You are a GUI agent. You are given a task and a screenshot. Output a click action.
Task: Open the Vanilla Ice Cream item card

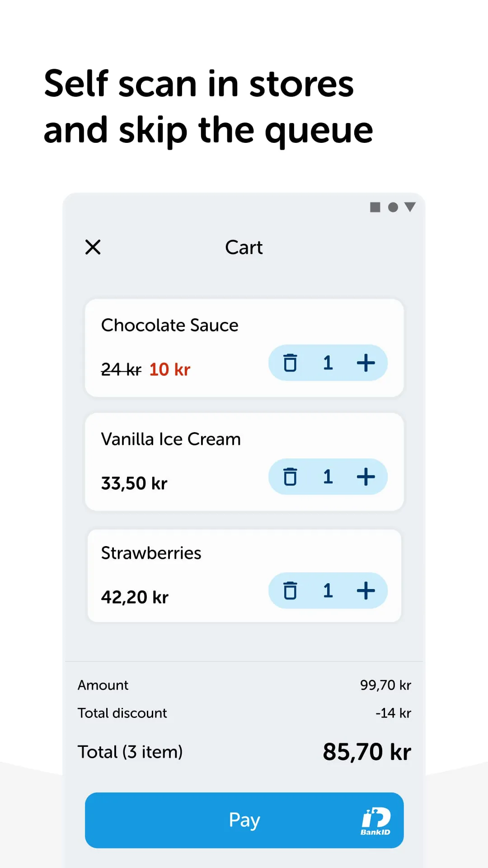pos(244,462)
